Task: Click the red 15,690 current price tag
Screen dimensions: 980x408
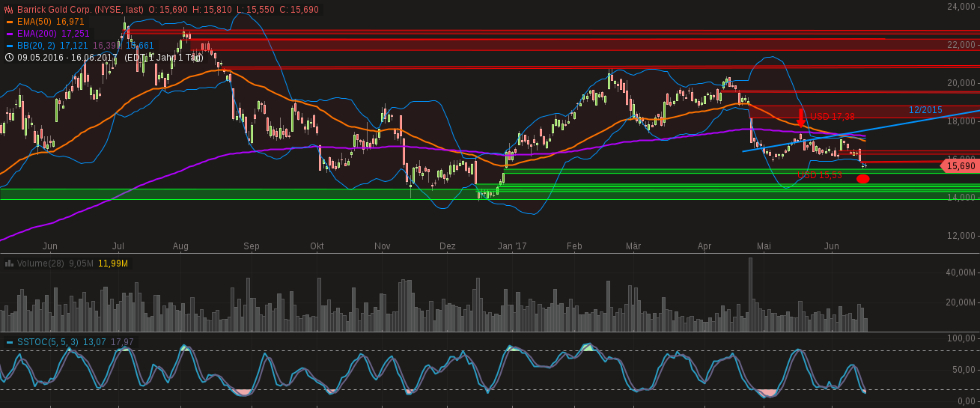Action: coord(960,166)
